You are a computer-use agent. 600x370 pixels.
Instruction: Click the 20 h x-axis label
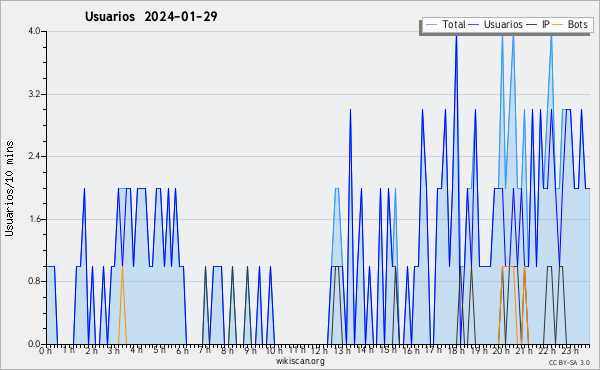[x=501, y=350]
